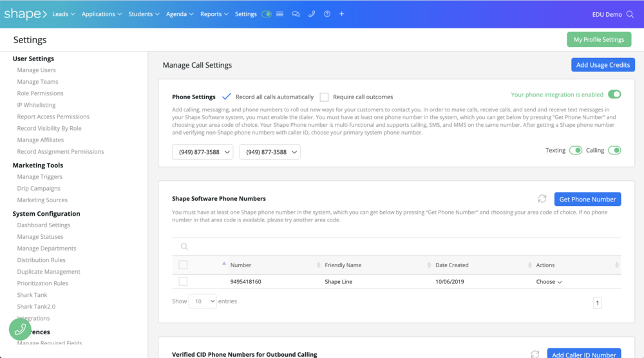Check the select-all box in the table header
This screenshot has width=644, height=358.
(183, 265)
